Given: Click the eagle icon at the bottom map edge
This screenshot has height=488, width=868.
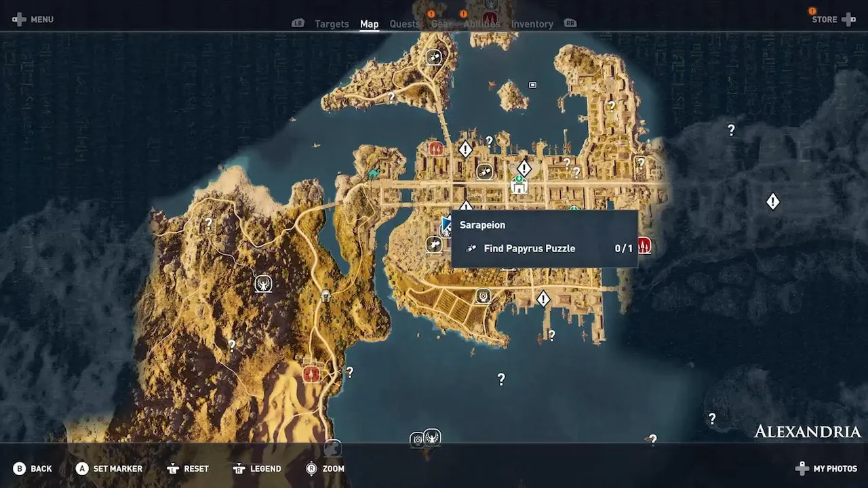Looking at the screenshot, I should pos(432,437).
